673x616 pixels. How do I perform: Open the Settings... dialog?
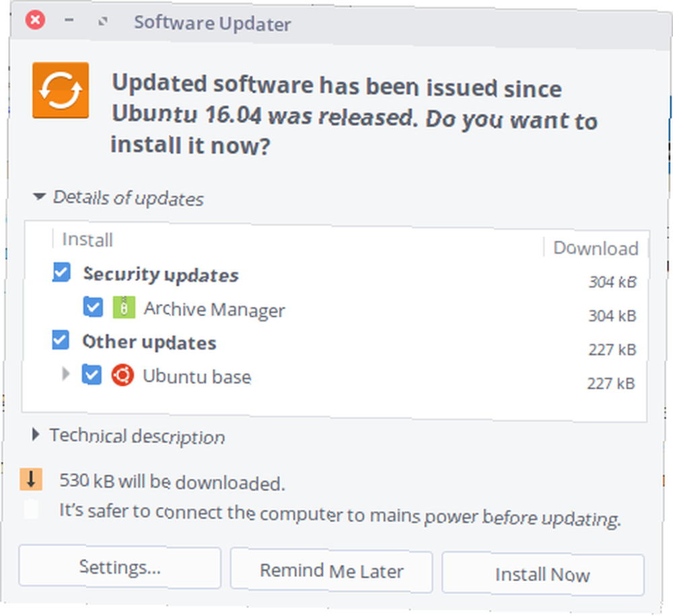[120, 567]
